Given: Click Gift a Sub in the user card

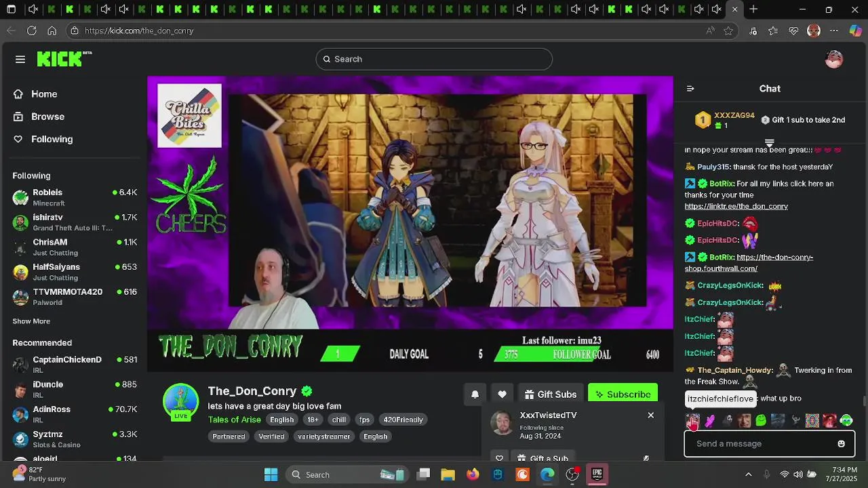Looking at the screenshot, I should click(542, 457).
